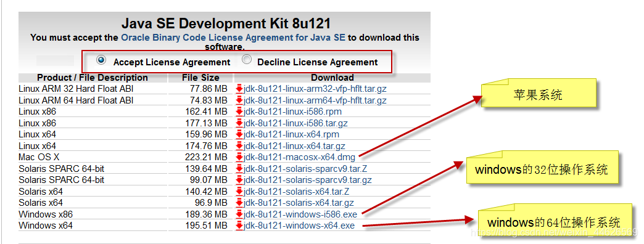
Task: Download jdk-8u121-windows-x64.exe link
Action: coord(299,226)
